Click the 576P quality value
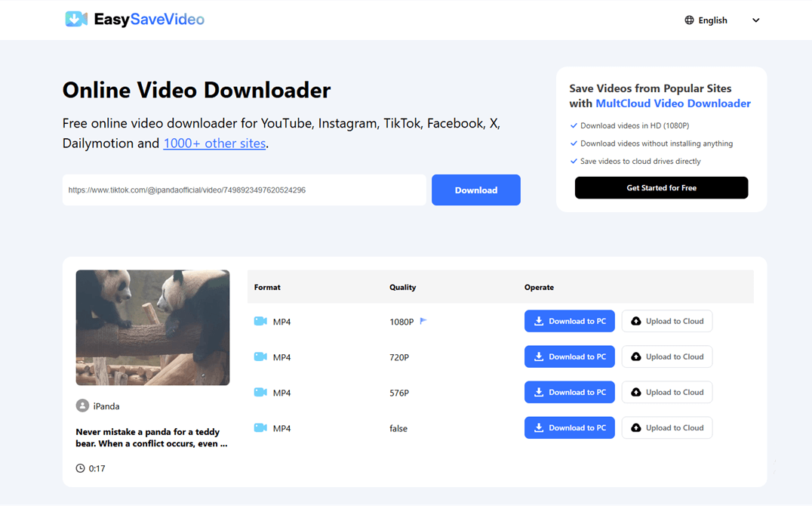The width and height of the screenshot is (812, 506). [x=399, y=393]
